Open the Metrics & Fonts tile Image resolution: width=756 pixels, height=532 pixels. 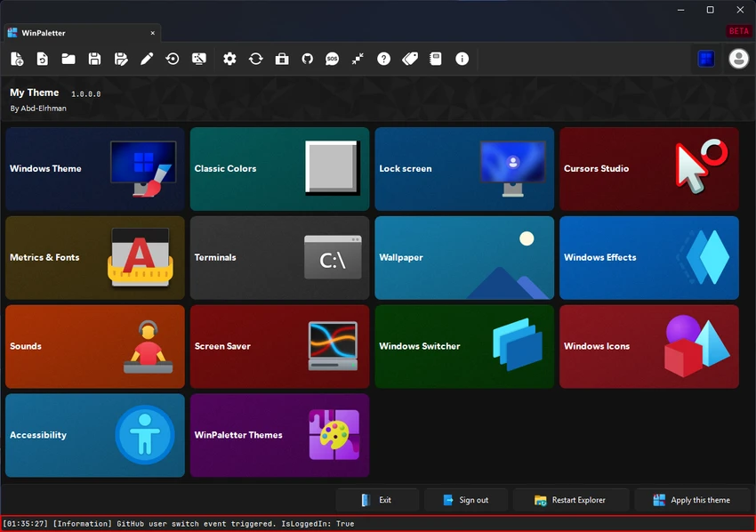coord(95,258)
